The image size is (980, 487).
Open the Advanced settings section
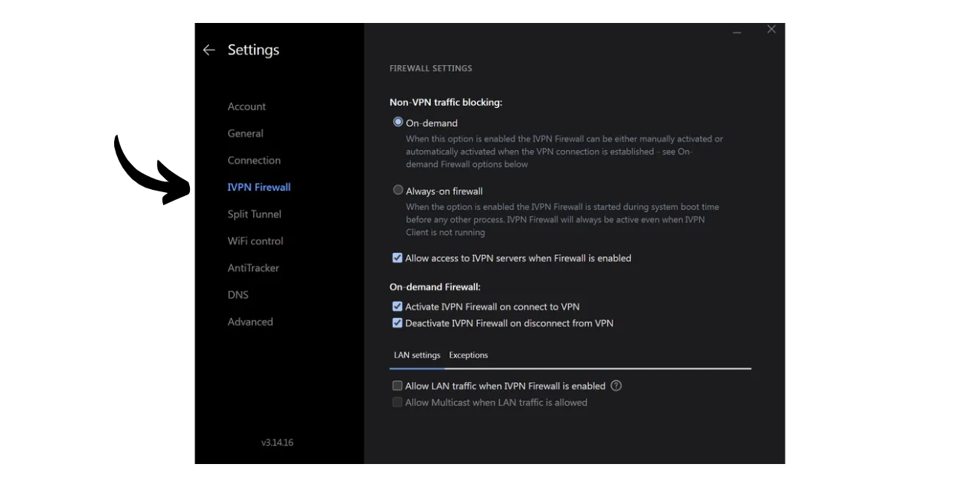point(250,322)
